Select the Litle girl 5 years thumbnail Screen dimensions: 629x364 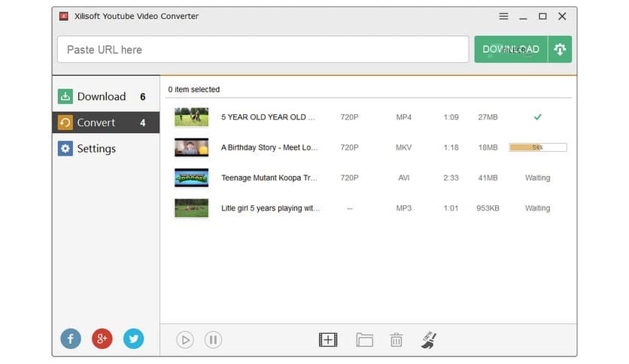191,208
